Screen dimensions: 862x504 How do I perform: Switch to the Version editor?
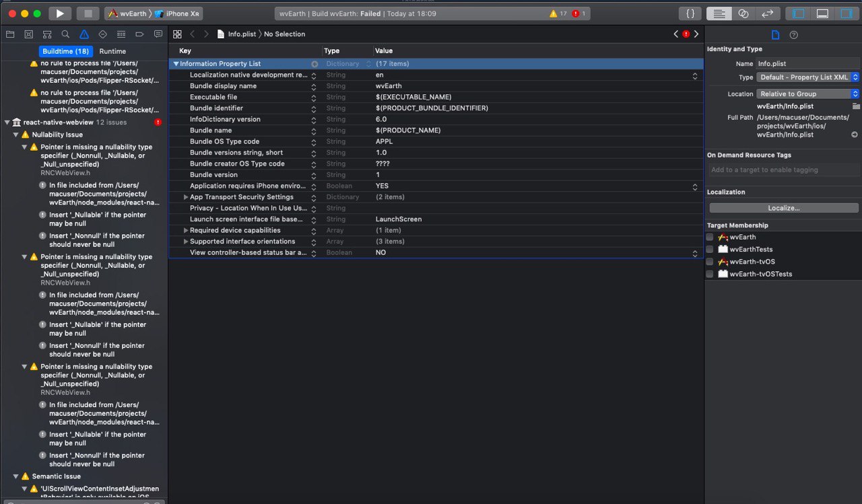pos(767,13)
